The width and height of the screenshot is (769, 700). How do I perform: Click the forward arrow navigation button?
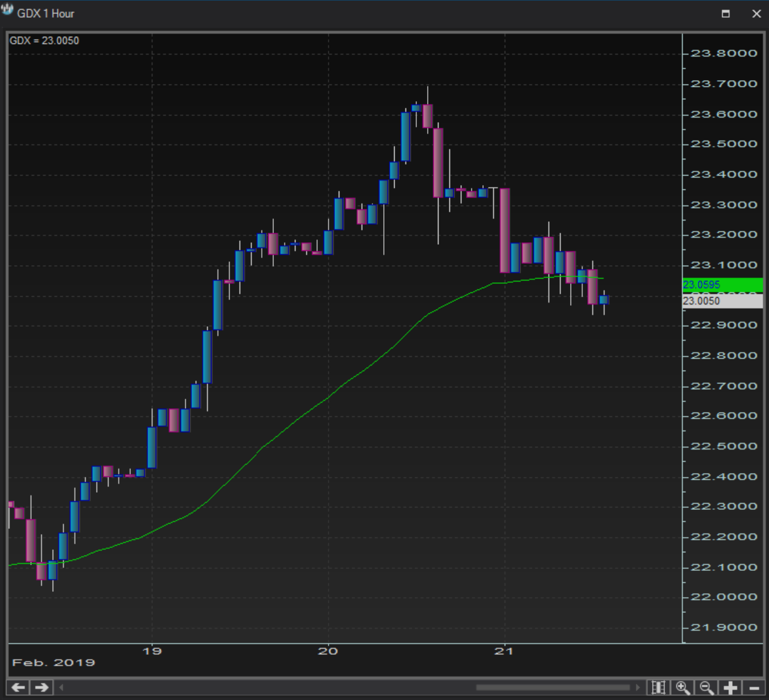point(41,687)
